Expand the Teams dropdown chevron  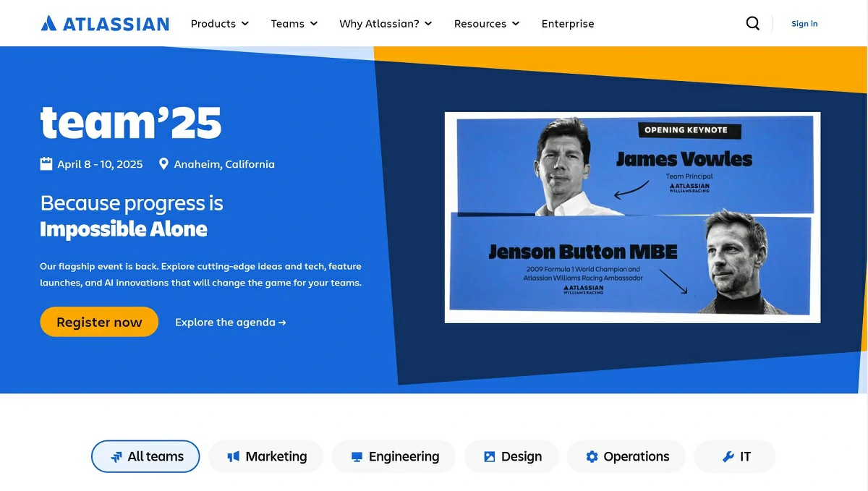click(x=314, y=24)
